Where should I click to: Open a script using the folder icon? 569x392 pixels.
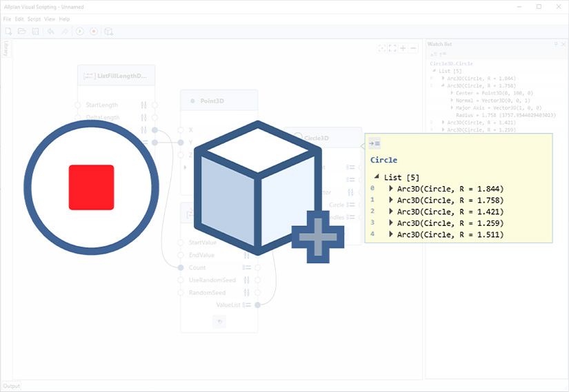point(22,31)
